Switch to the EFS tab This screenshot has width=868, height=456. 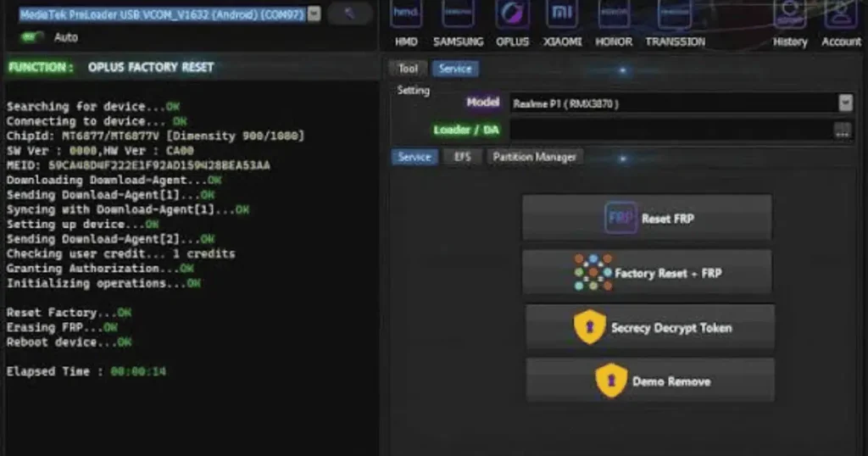(462, 157)
